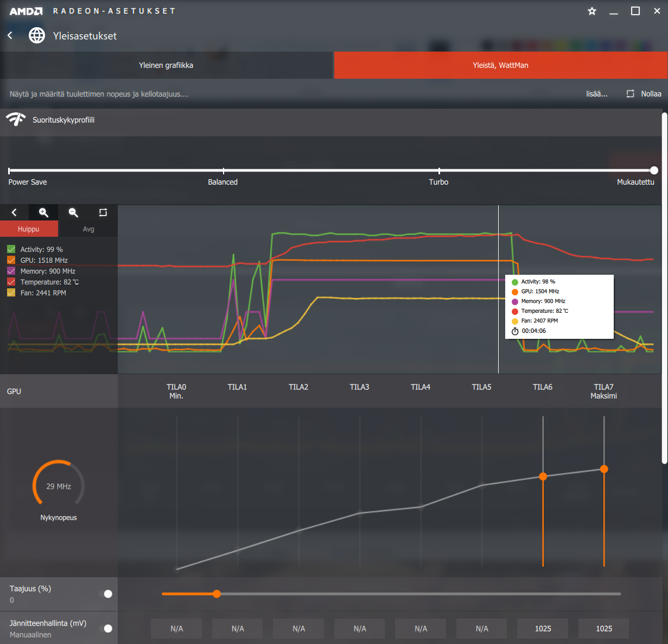Zoom in on the graph
668x644 pixels.
pyautogui.click(x=43, y=212)
